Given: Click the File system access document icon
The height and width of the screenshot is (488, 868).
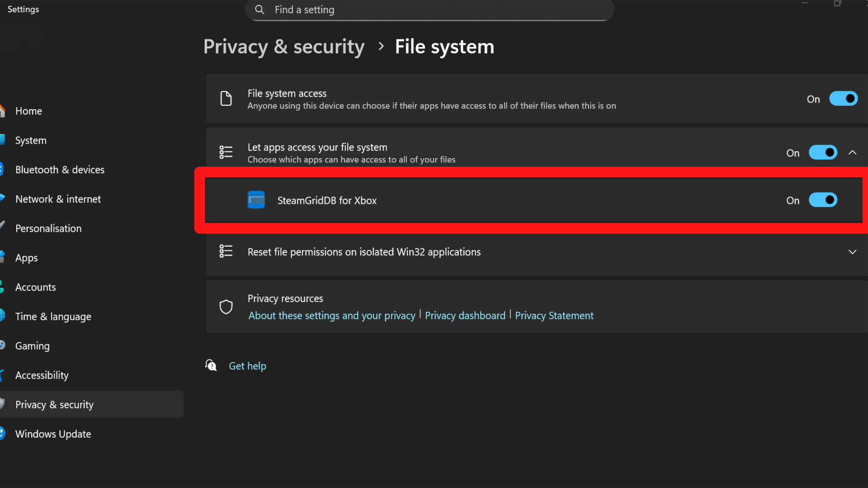Looking at the screenshot, I should [226, 99].
